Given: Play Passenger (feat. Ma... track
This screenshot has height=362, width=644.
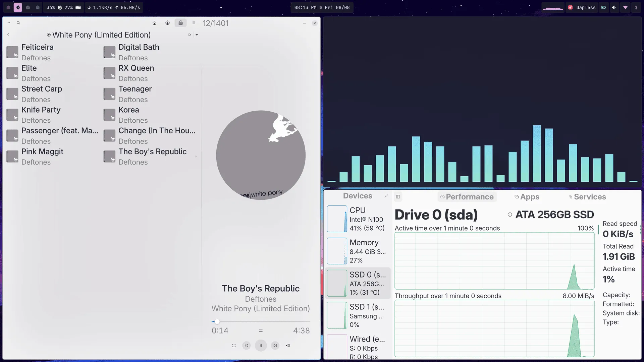Looking at the screenshot, I should (x=53, y=136).
